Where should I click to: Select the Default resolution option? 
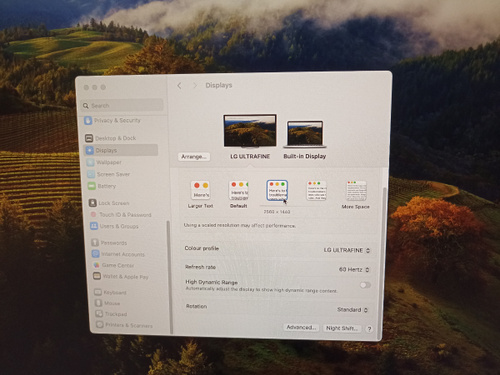pos(239,195)
